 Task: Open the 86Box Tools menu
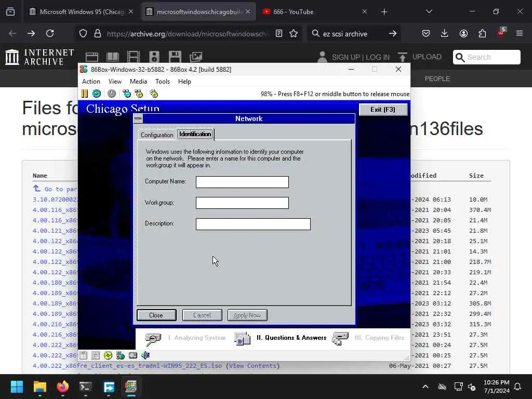point(163,82)
